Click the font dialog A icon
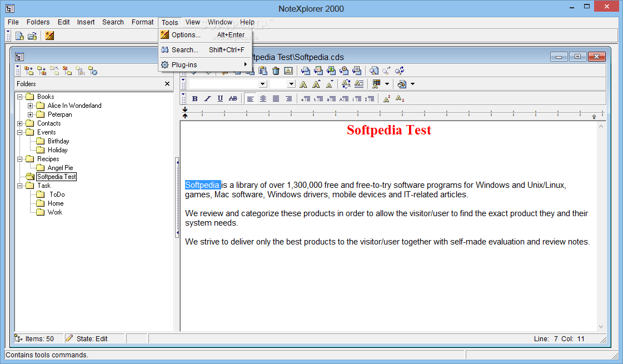The image size is (623, 364). tap(303, 84)
